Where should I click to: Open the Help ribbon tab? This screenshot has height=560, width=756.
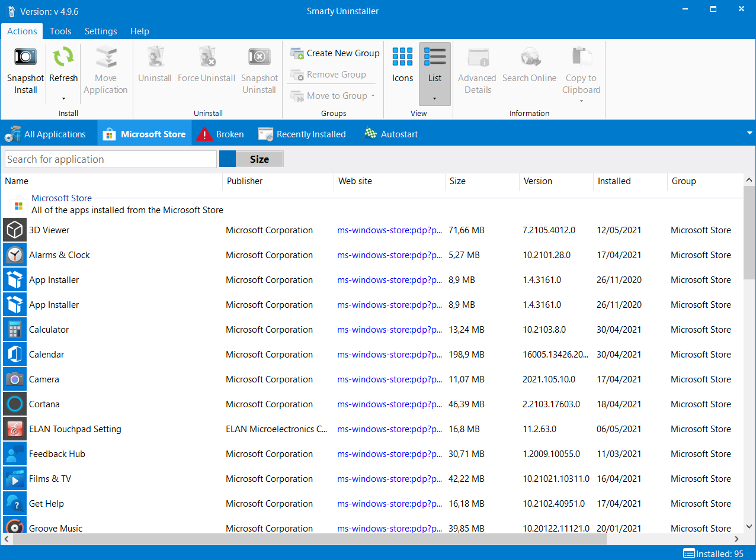click(140, 31)
